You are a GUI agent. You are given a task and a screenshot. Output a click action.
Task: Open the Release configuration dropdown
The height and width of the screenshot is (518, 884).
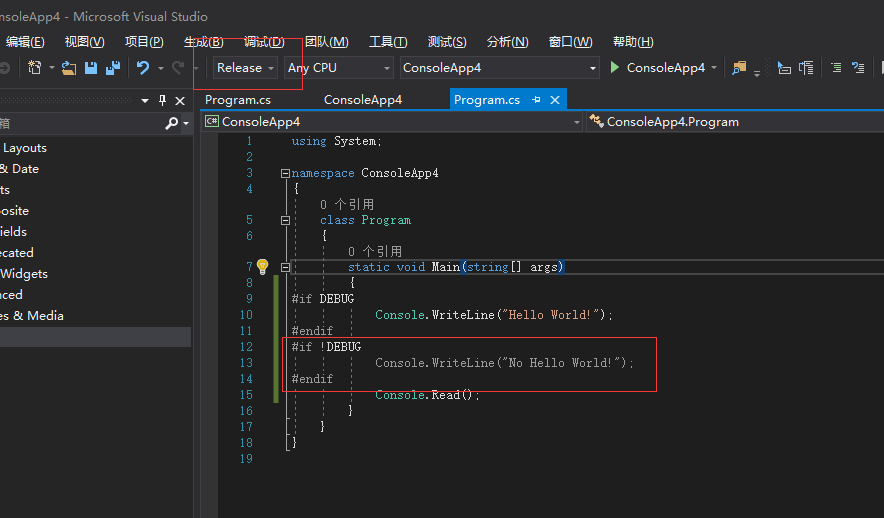tap(245, 68)
